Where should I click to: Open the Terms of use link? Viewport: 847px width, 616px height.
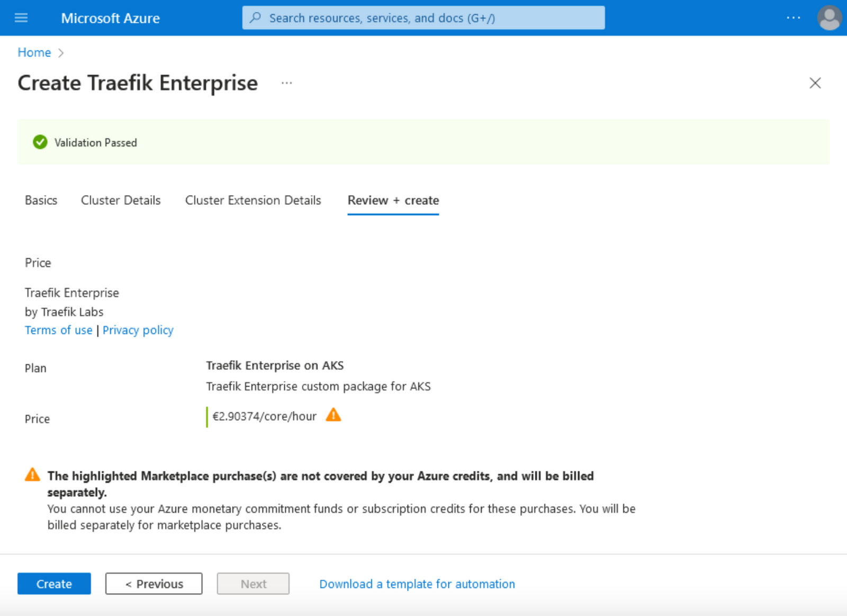[x=58, y=330]
